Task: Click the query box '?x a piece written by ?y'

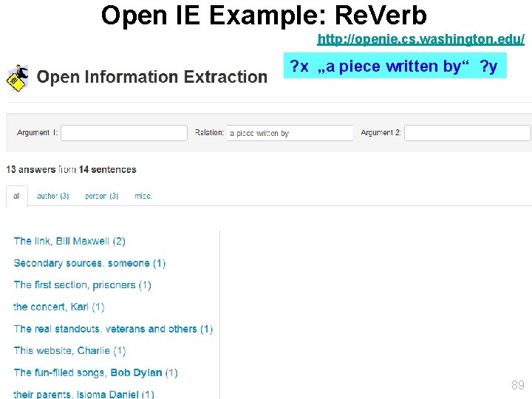Action: point(395,66)
